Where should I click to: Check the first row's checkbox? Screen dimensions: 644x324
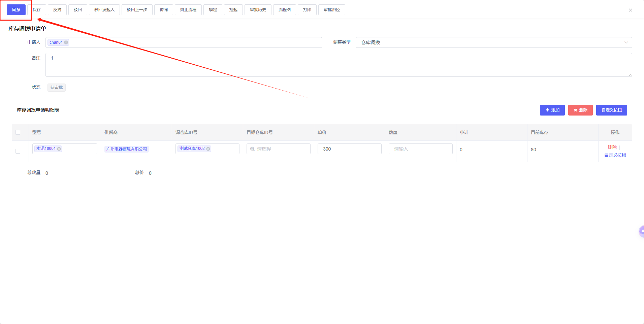coord(18,151)
